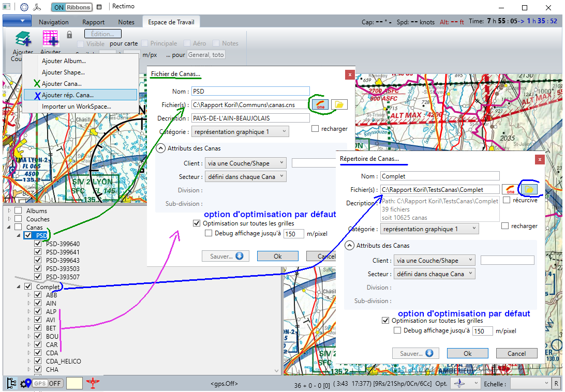Enable Debug affichage in Fichier de Canas
This screenshot has width=565, height=392.
coord(209,233)
